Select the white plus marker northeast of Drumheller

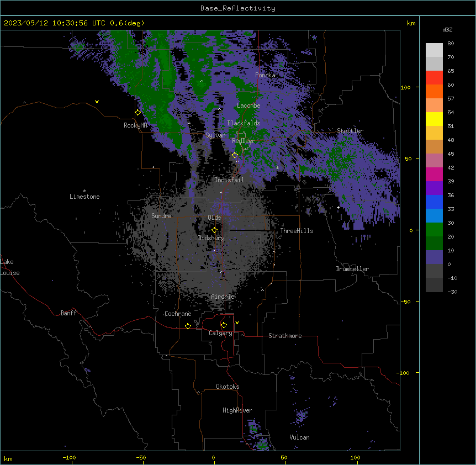click(x=338, y=207)
